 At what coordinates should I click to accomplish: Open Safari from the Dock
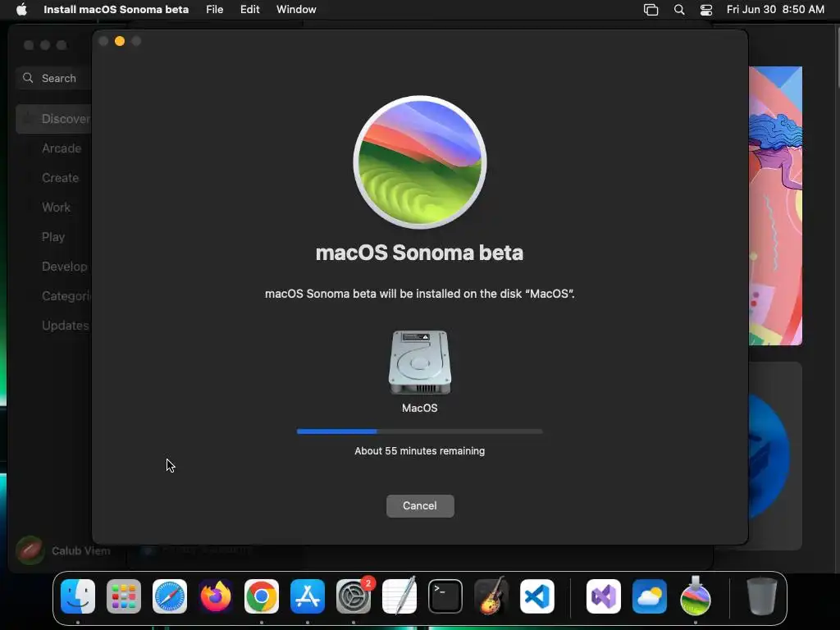pyautogui.click(x=170, y=596)
